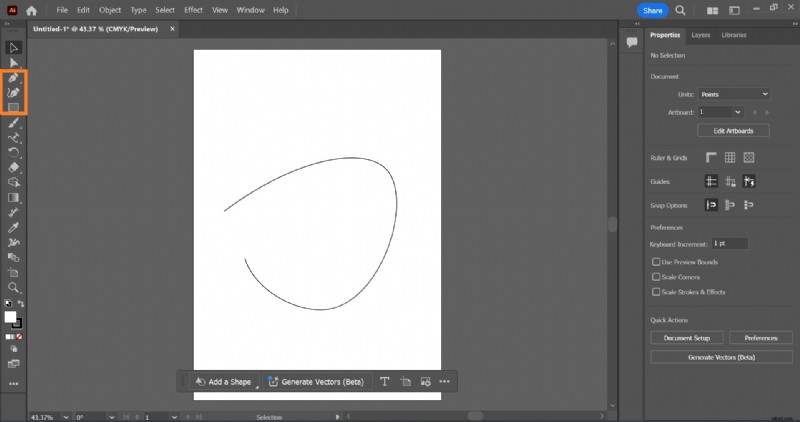Activate the Eyedropper tool
Image resolution: width=800 pixels, height=422 pixels.
pos(14,227)
